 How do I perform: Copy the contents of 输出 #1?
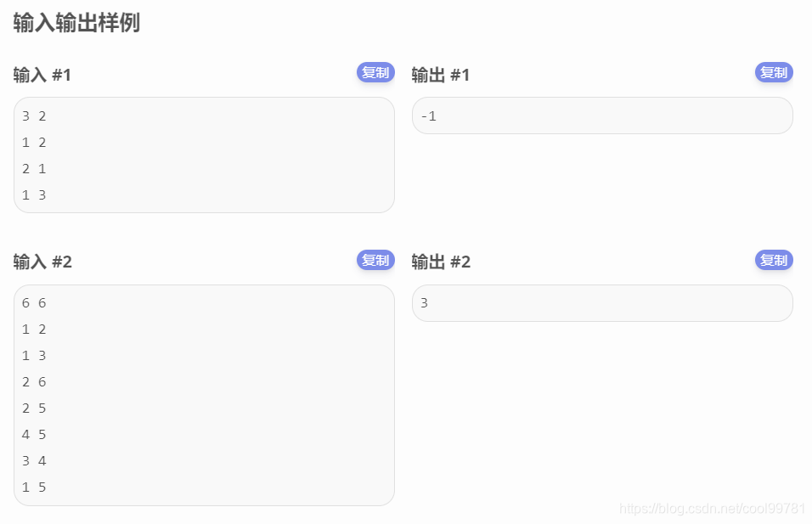coord(774,72)
